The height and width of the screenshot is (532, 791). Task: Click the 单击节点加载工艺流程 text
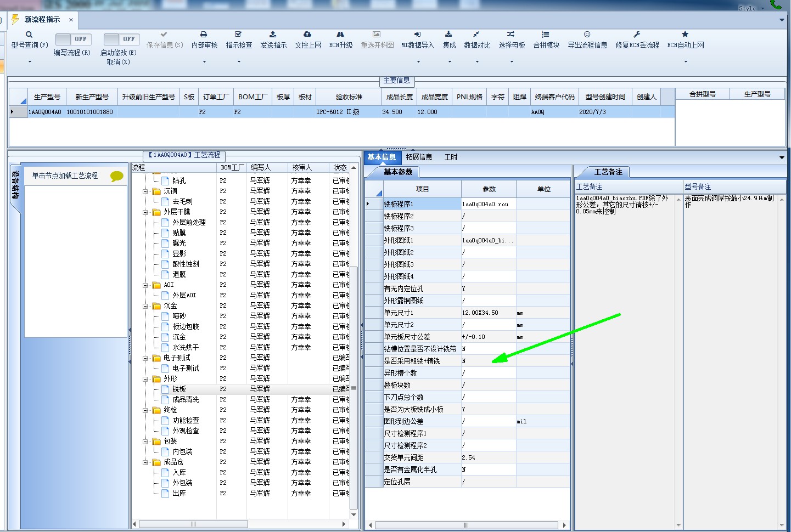65,176
